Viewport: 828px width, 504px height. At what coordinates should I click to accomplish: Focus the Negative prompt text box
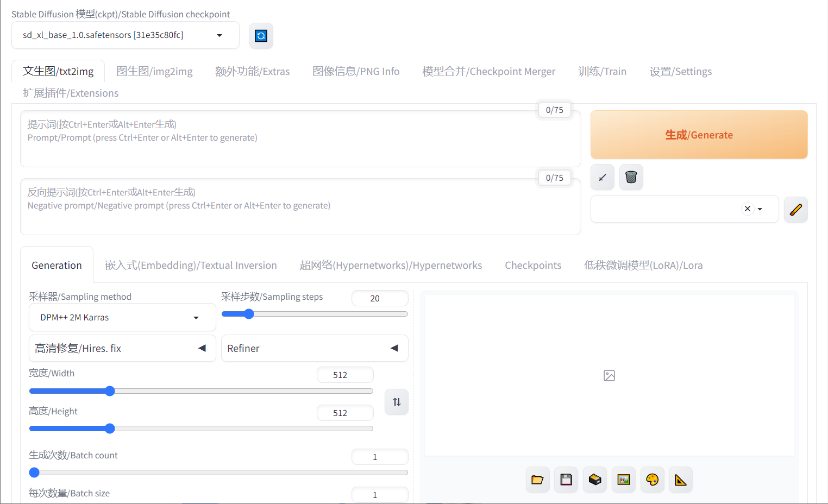[x=300, y=207]
